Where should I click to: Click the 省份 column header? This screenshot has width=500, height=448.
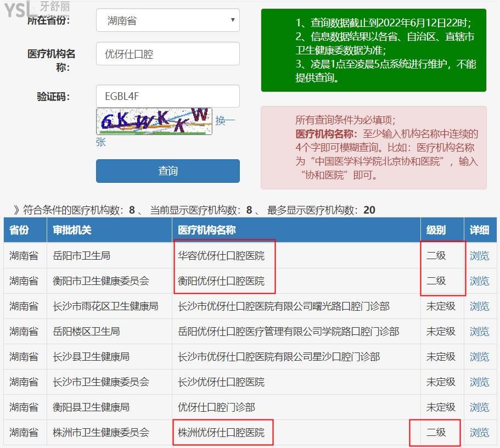click(x=25, y=230)
